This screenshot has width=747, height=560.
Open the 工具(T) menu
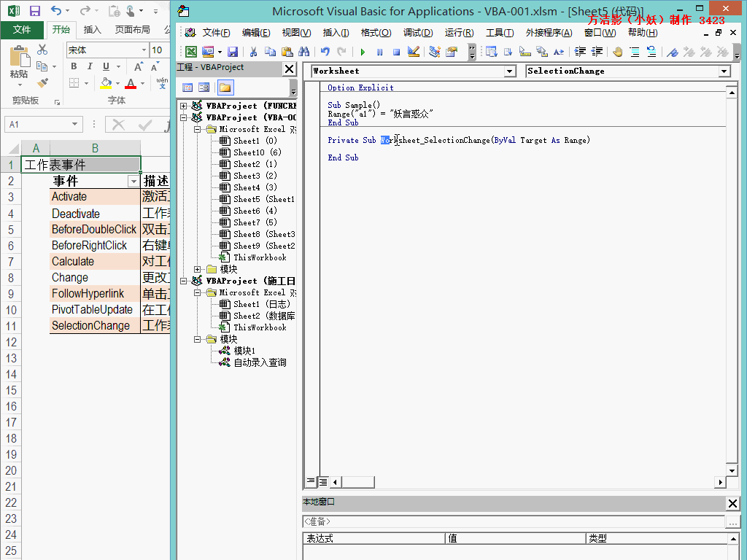(x=500, y=32)
